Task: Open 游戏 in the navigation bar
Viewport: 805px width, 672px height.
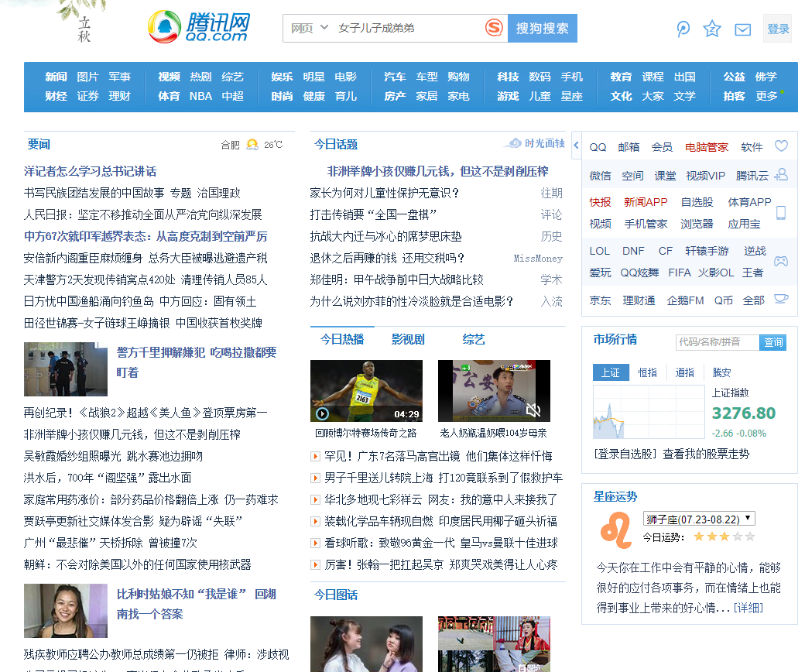Action: point(508,96)
